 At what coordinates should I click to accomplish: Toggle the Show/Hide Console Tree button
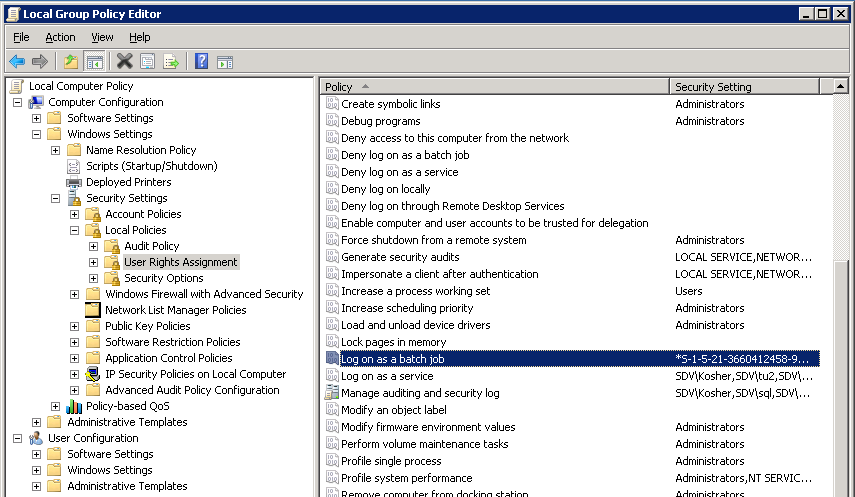(x=95, y=62)
